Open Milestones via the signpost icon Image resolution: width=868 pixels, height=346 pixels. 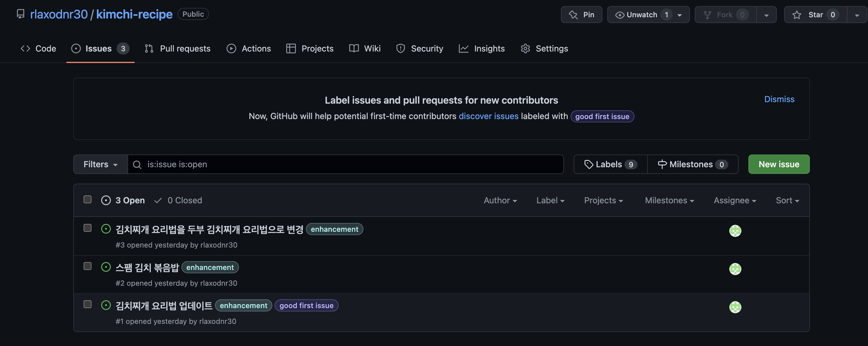tap(662, 165)
